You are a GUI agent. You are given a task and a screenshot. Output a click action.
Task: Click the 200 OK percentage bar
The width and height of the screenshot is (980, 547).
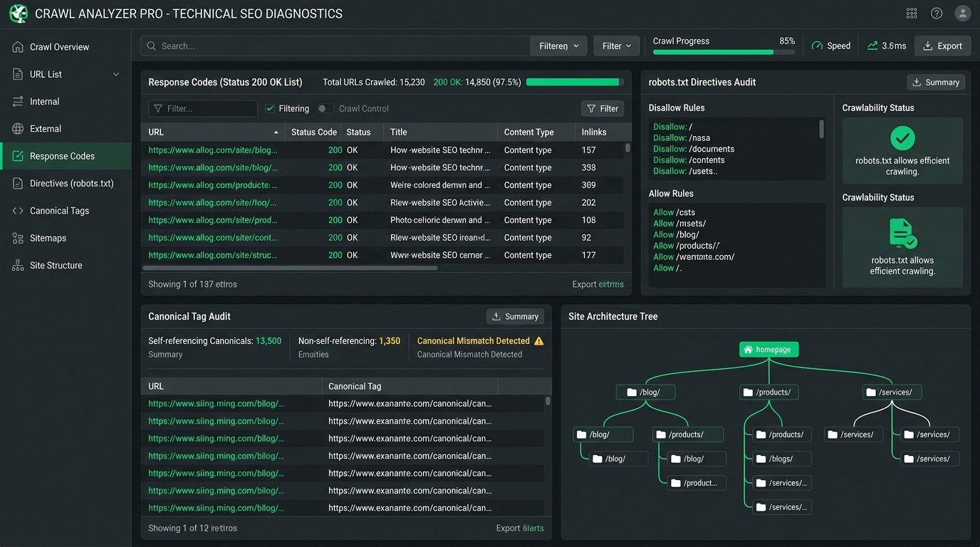(x=575, y=83)
